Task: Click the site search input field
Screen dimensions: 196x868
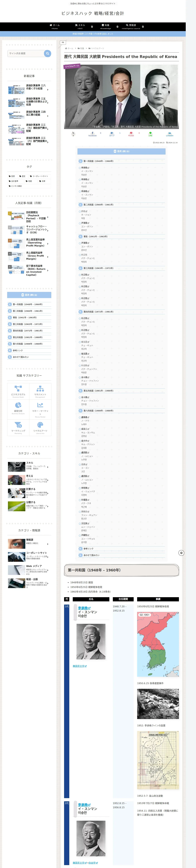Action: (26, 53)
